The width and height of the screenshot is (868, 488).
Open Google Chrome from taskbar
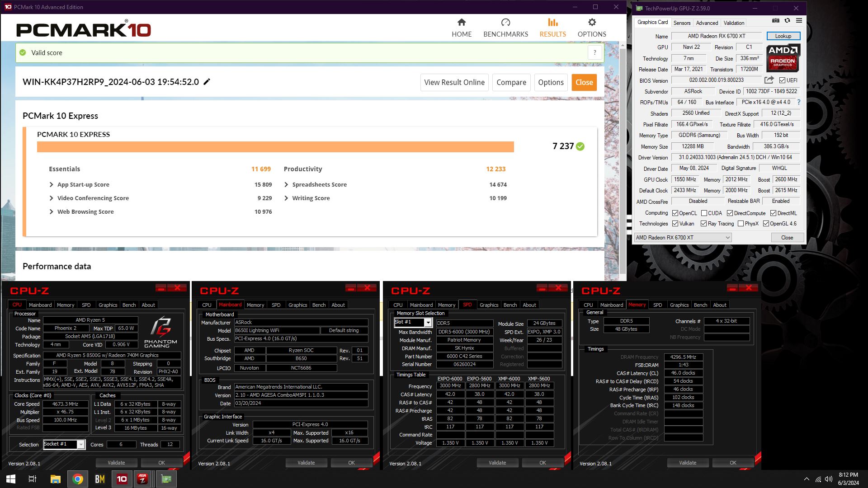tap(78, 479)
